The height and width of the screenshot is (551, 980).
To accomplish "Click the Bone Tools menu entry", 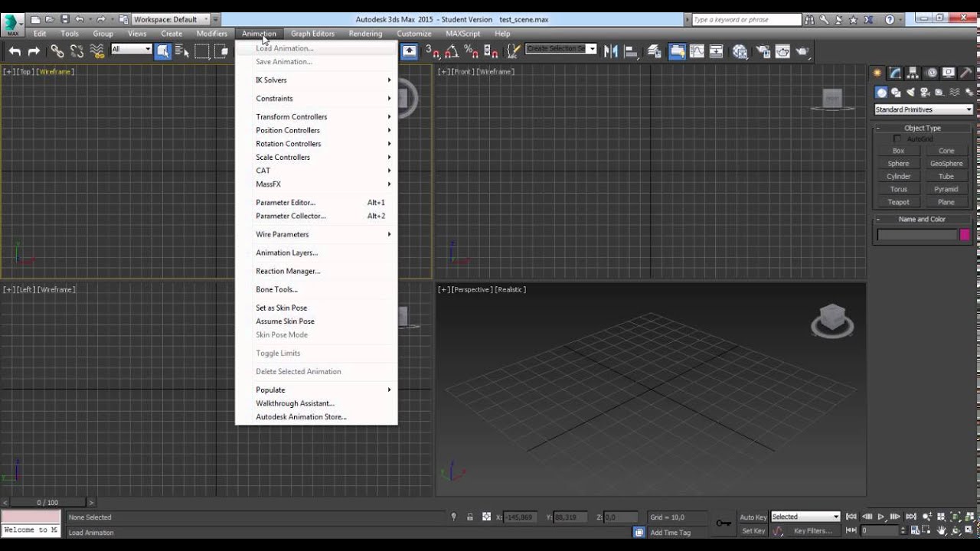I will [x=316, y=289].
